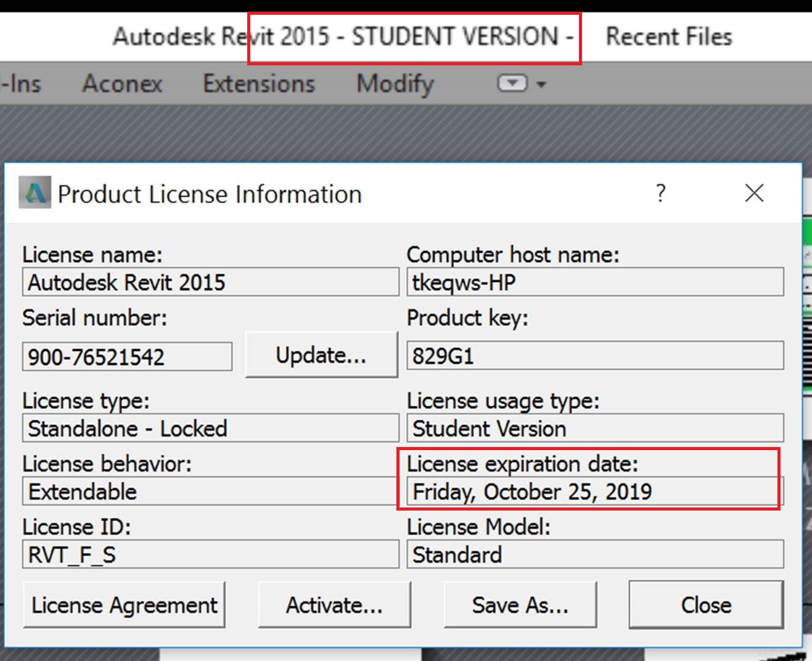The width and height of the screenshot is (812, 661).
Task: Click the ribbon panel display dropdown
Action: click(522, 83)
